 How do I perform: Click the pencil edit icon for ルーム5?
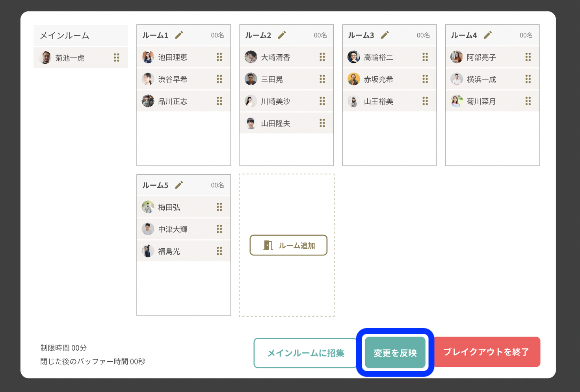(x=179, y=185)
